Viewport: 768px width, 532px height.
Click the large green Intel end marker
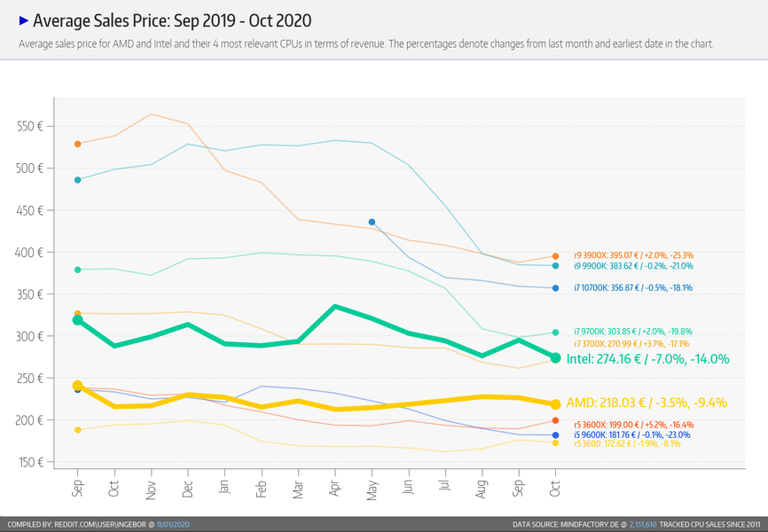(x=555, y=358)
